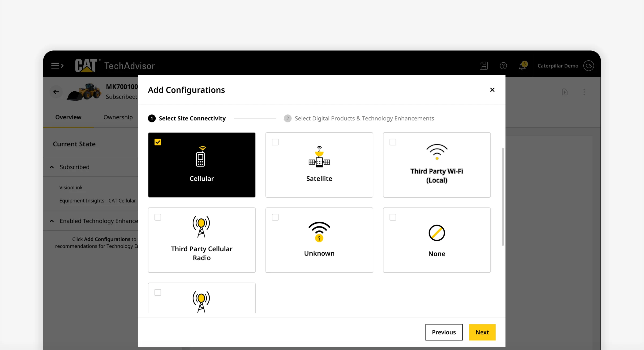
Task: Click the Satellite card label
Action: click(319, 179)
